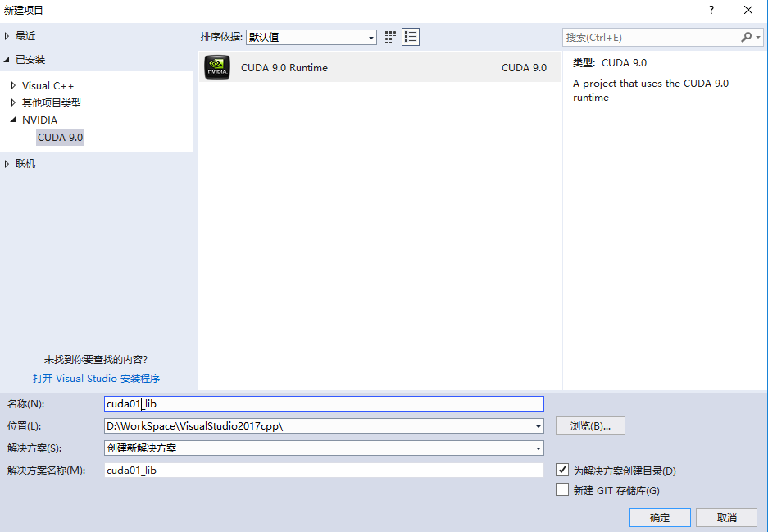Enable the new GIT repository checkbox
768x532 pixels.
[562, 489]
